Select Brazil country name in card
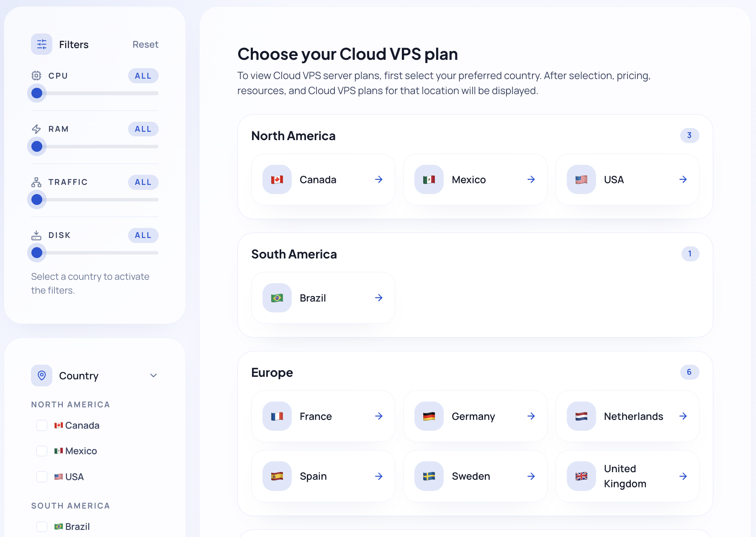 click(x=313, y=298)
